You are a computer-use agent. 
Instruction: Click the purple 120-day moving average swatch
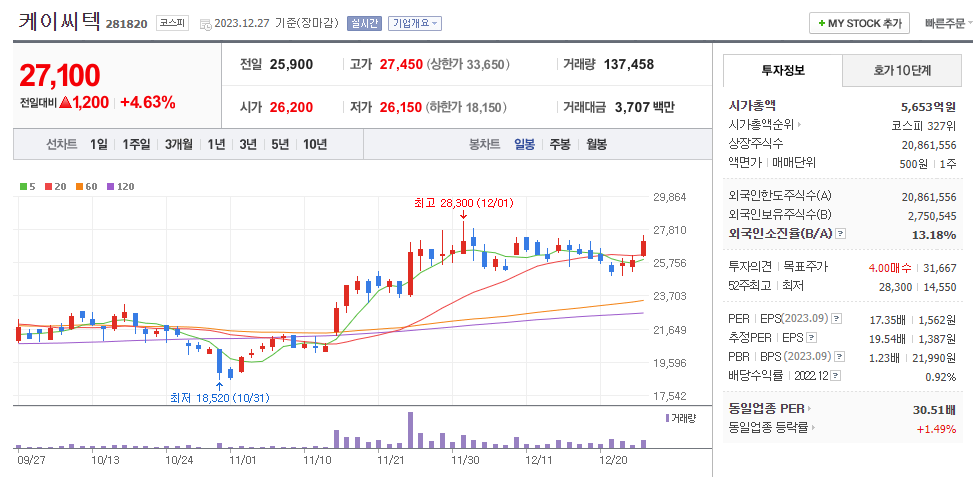(x=110, y=186)
